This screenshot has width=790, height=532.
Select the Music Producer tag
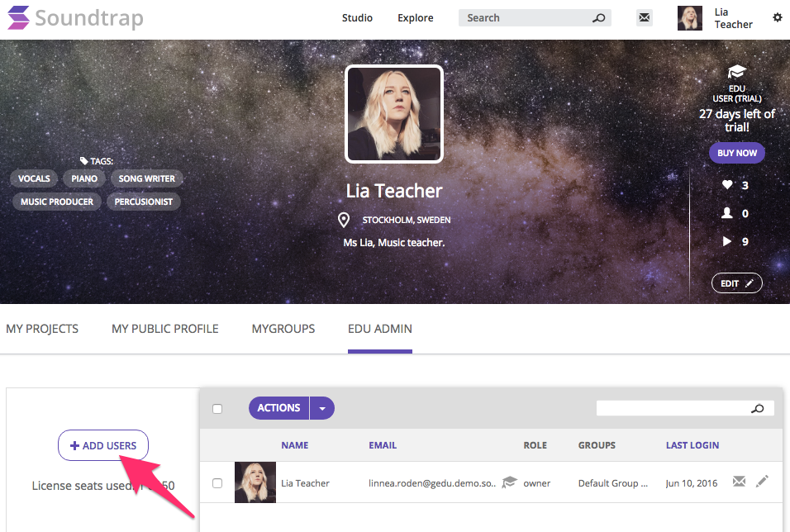click(57, 202)
